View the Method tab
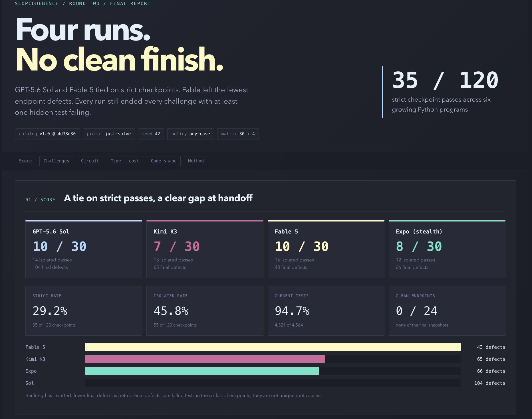 [x=196, y=161]
